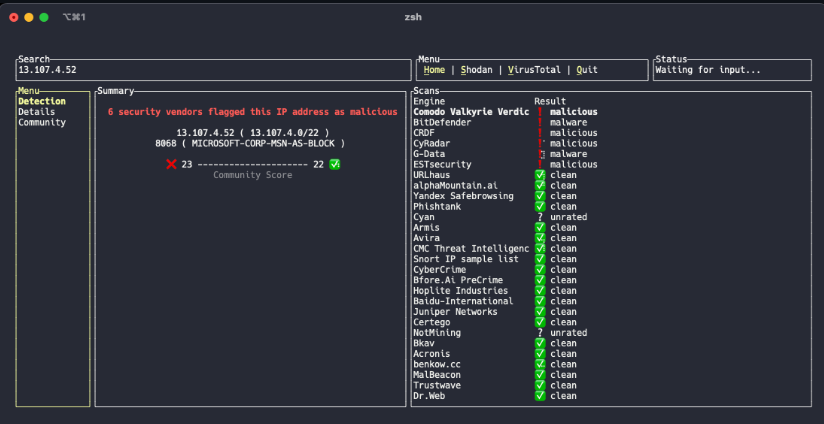Click the question mark icon for Cyan
Image resolution: width=824 pixels, height=424 pixels.
[x=540, y=217]
